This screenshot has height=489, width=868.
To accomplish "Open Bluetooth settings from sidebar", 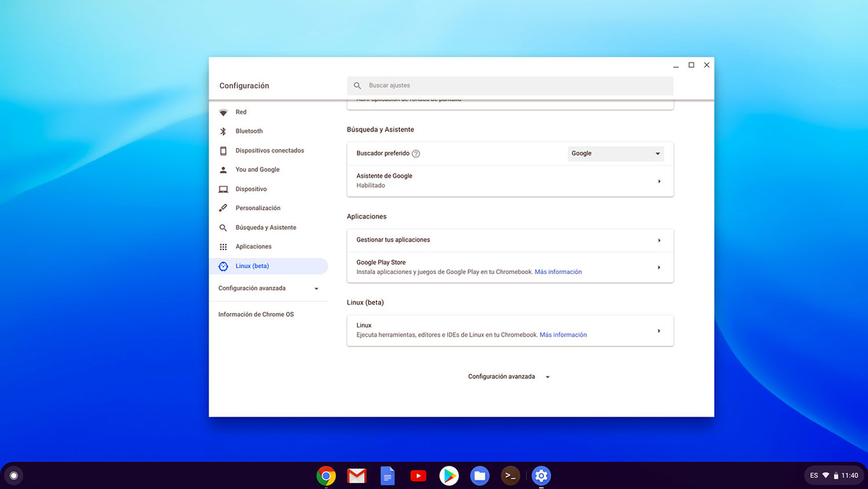I will click(223, 131).
